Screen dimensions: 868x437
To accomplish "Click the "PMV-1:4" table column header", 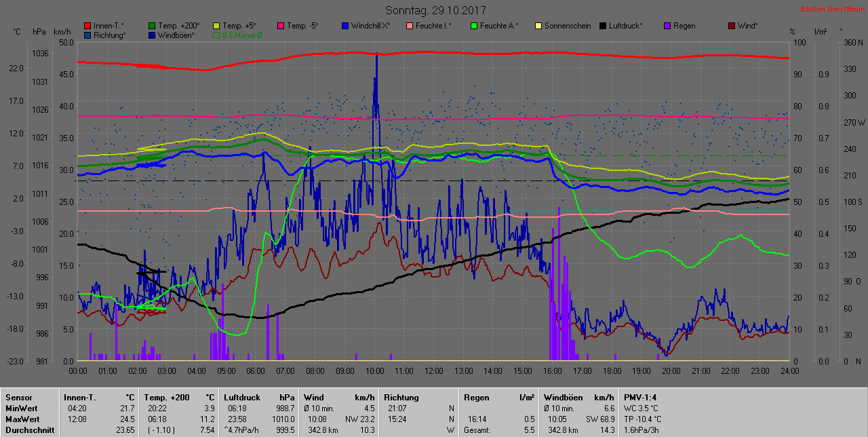I will tap(640, 398).
